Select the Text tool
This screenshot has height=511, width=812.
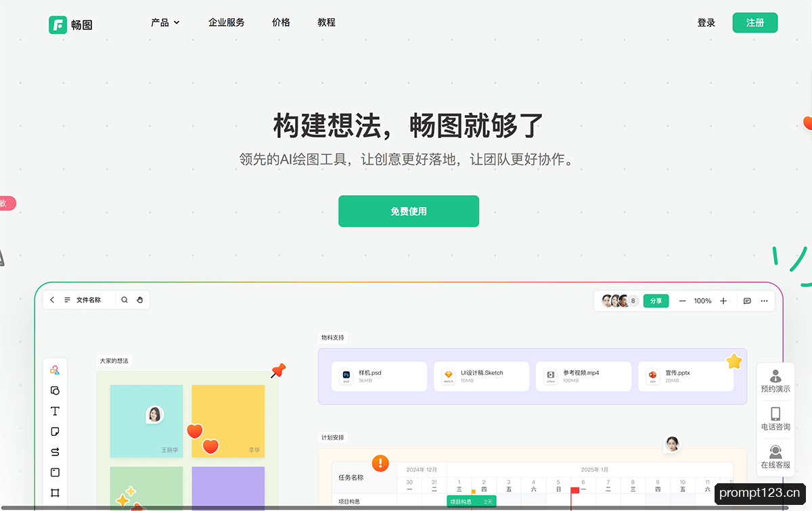[55, 411]
